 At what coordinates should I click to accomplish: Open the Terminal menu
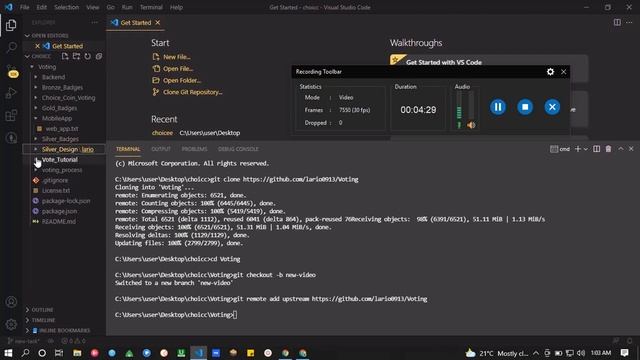pyautogui.click(x=151, y=7)
